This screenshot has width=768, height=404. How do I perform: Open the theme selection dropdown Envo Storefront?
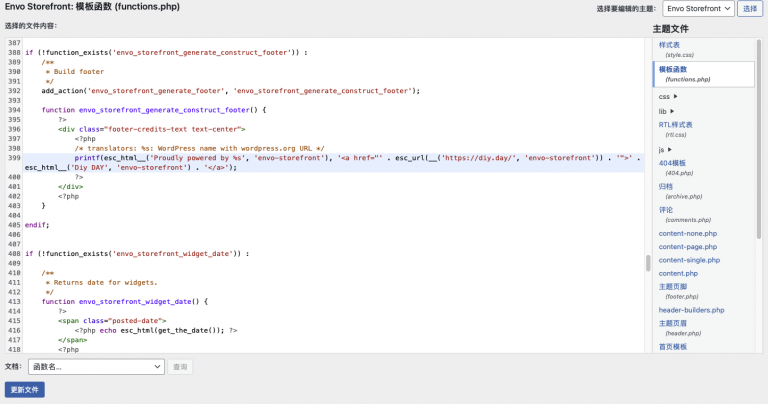click(699, 8)
